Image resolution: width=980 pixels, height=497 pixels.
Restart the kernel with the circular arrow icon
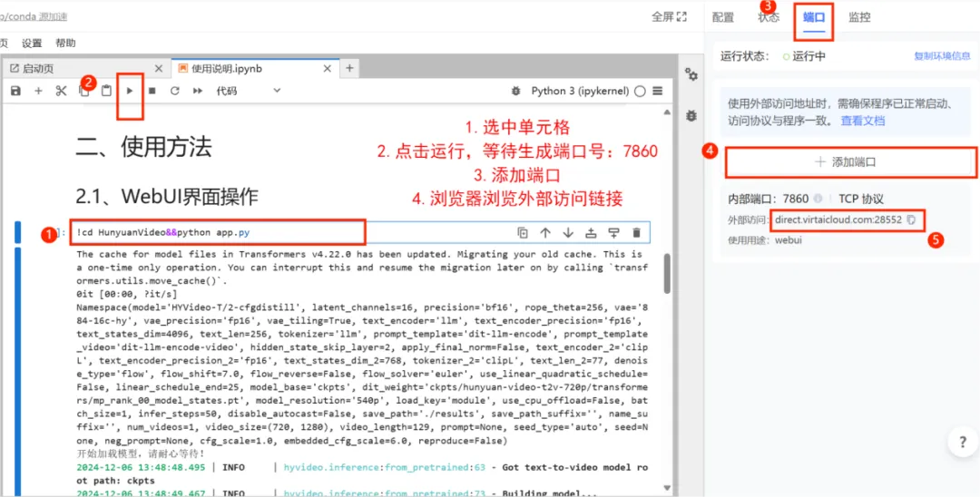point(175,92)
